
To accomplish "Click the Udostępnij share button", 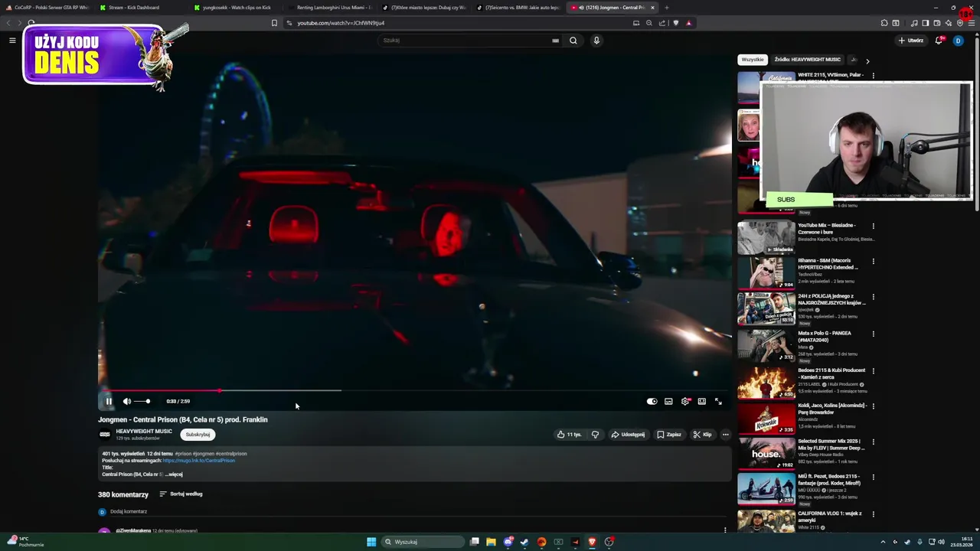I will [x=628, y=435].
